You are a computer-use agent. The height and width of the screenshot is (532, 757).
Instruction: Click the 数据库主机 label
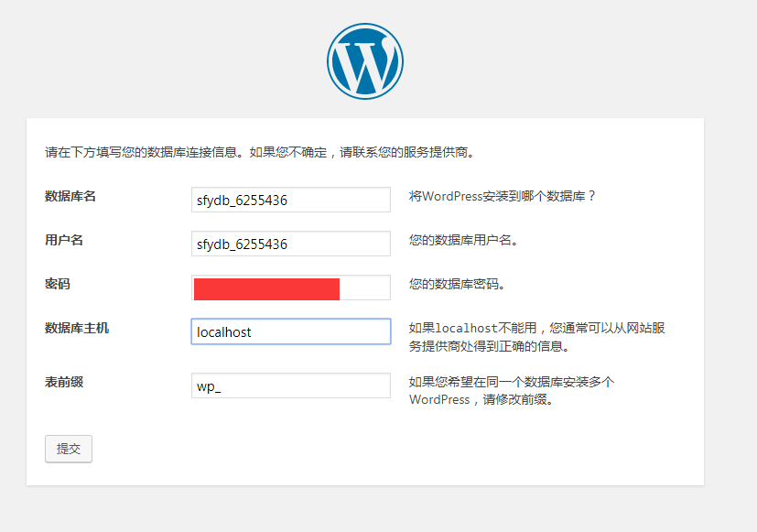pyautogui.click(x=77, y=329)
